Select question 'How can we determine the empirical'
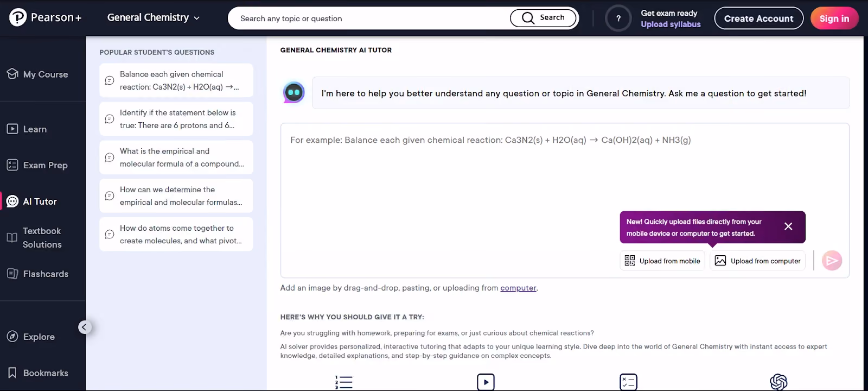868x391 pixels. click(x=176, y=196)
